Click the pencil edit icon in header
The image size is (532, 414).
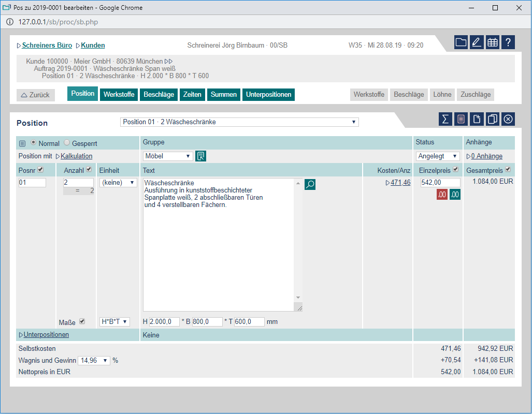click(x=477, y=42)
